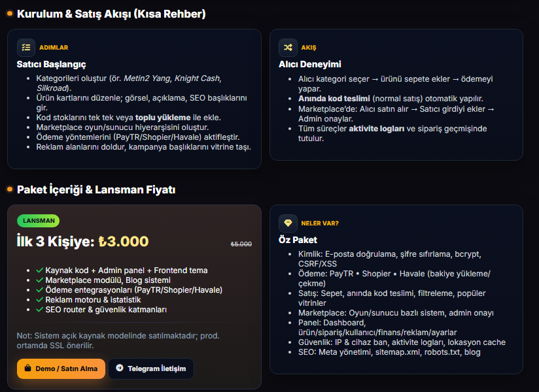Click the ₺3.000 launch price text

click(124, 241)
